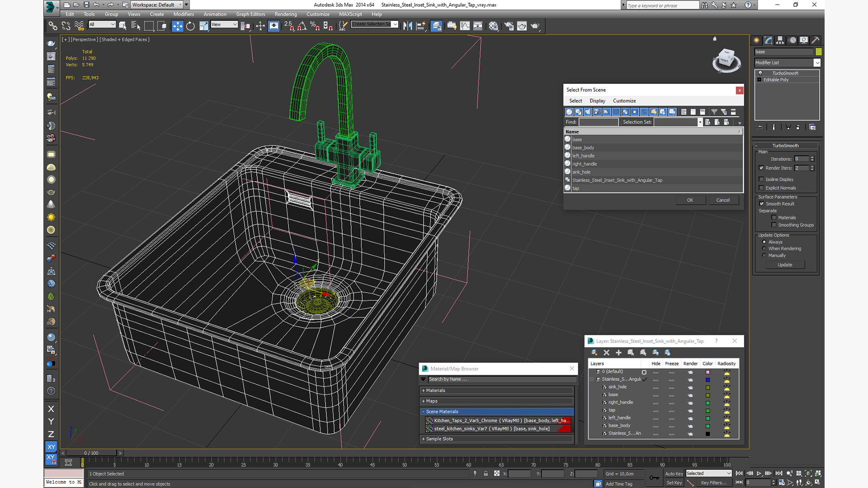Open the Selection Set dropdown in Select From Scene

click(700, 122)
